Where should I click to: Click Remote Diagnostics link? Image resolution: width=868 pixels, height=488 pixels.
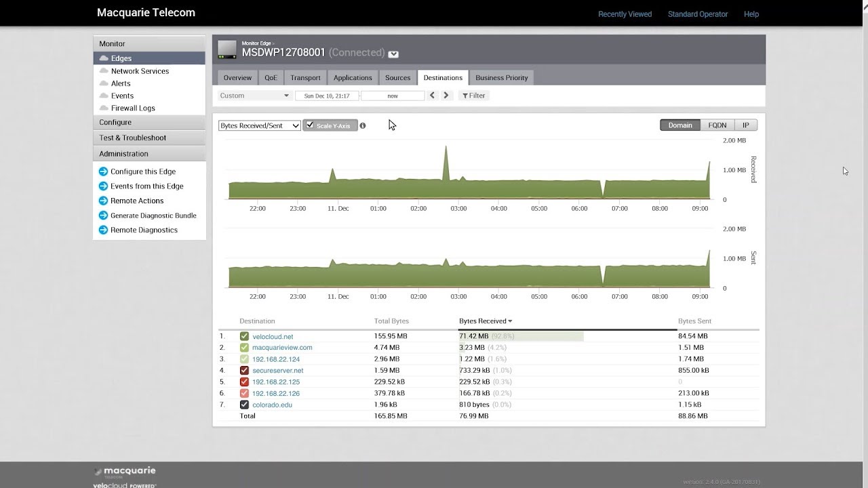coord(144,230)
